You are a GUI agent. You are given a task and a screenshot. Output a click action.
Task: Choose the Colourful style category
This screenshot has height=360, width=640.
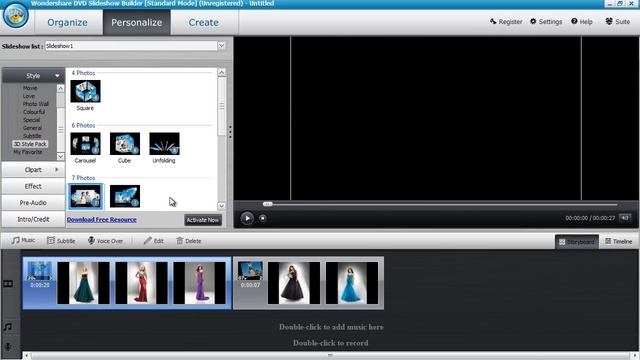coord(34,112)
